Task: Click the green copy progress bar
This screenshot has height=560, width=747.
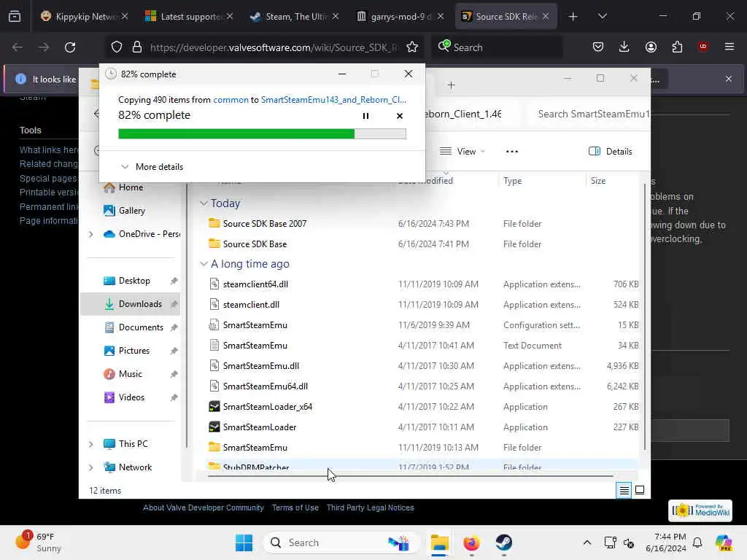Action: (x=262, y=134)
